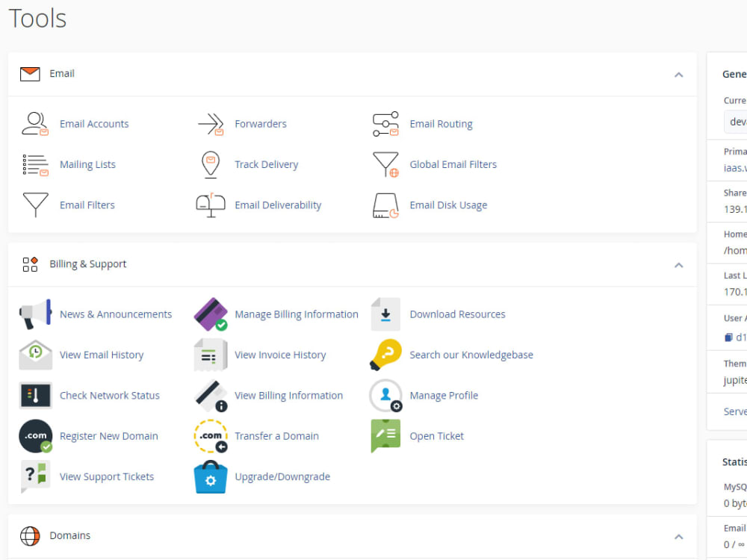Viewport: 747px width, 560px height.
Task: Click the Transfer a Domain .com icon
Action: (x=211, y=436)
